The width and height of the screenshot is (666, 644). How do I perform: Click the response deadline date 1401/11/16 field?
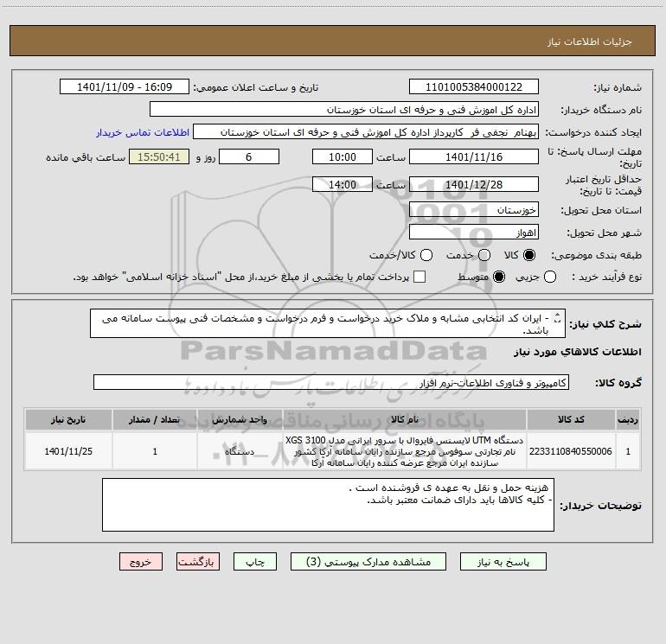474,156
